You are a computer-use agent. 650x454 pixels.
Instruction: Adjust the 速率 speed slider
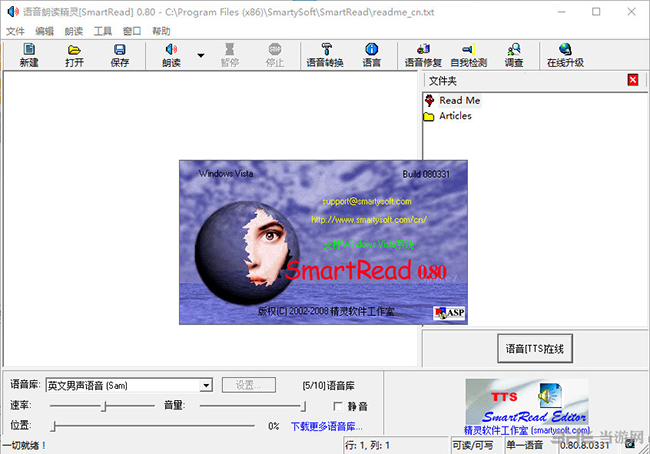point(102,405)
